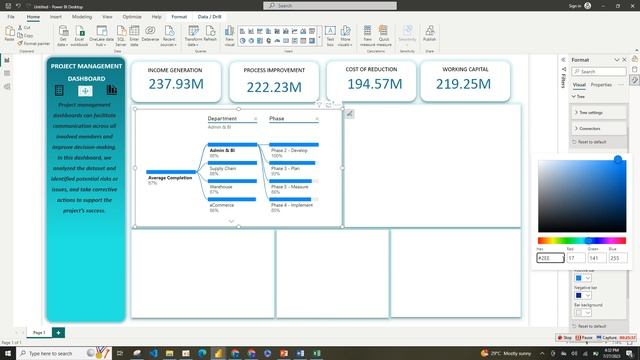Click Sign in at top right
640x360 pixels.
click(575, 6)
